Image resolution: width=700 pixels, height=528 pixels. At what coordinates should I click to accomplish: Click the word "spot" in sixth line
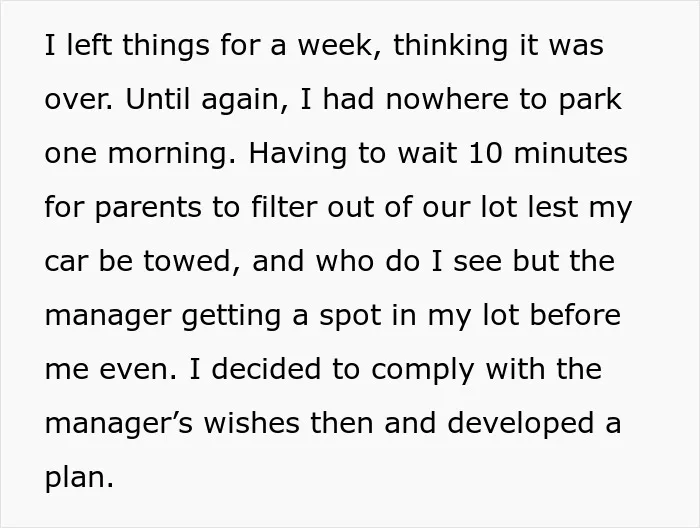click(350, 317)
